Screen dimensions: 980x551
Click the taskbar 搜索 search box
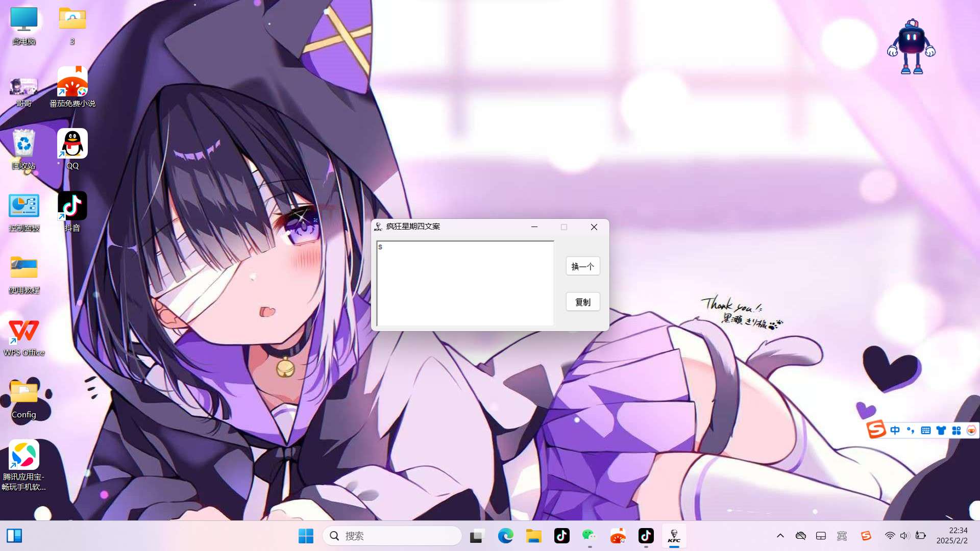[x=392, y=536]
